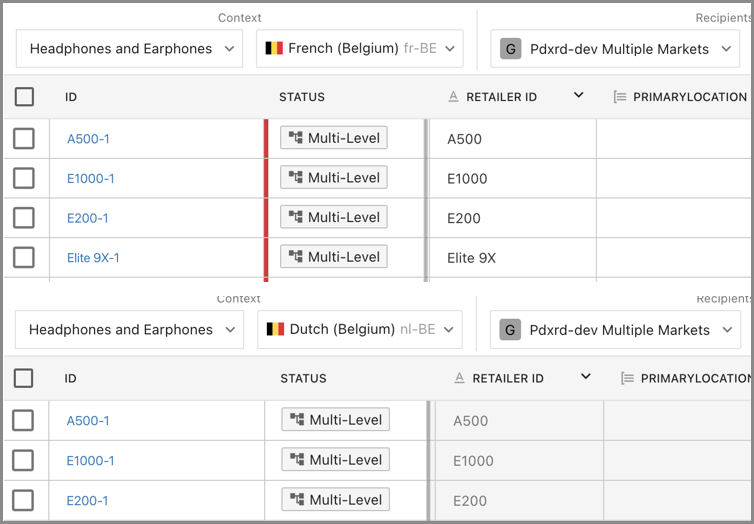The image size is (754, 524).
Task: Click the gray G recipient icon in the French (Belgium) panel
Action: pyautogui.click(x=510, y=48)
